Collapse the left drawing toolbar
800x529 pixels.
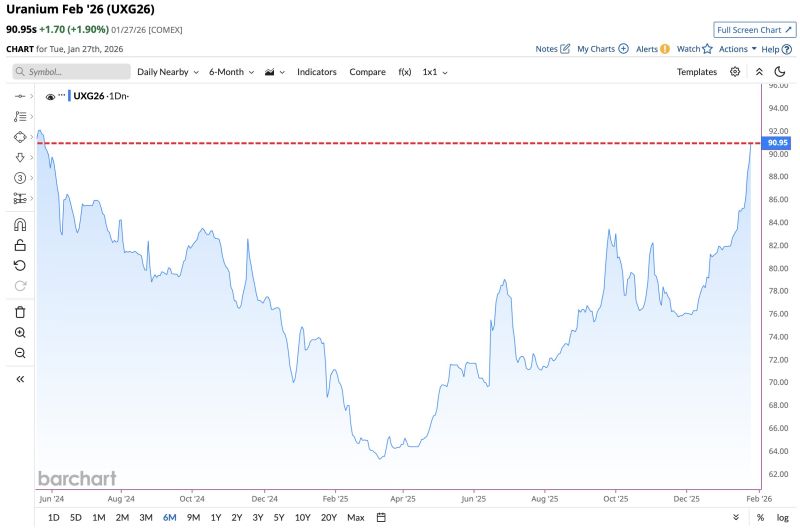pos(20,379)
